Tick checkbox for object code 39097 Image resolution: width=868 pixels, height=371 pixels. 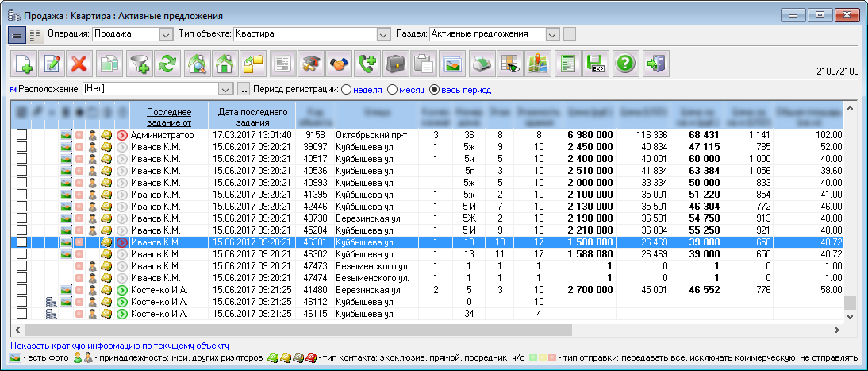(x=21, y=147)
